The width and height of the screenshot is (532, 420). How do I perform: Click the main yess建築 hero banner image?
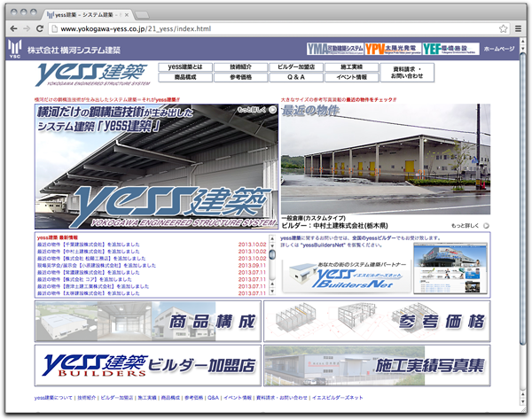[x=156, y=167]
